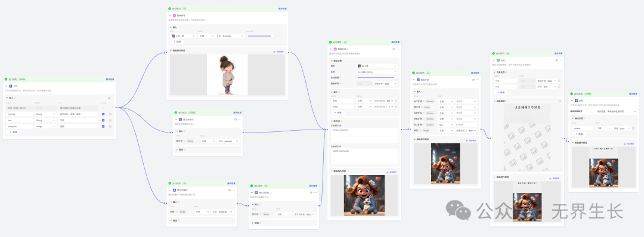Screen dimensions: 644x237
Task: Click the 提示词优化 node type icon
Action: pyautogui.click(x=180, y=119)
